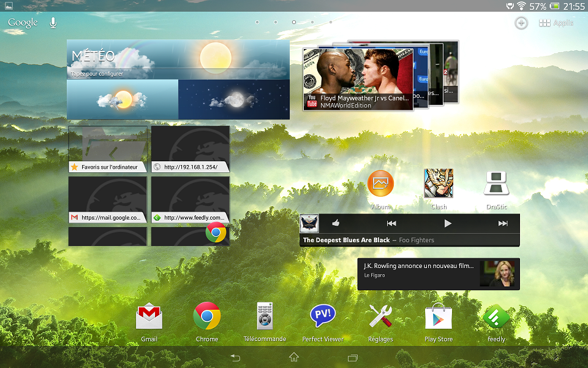The width and height of the screenshot is (588, 368).
Task: Open the screenshot notification icon
Action: pyautogui.click(x=8, y=6)
